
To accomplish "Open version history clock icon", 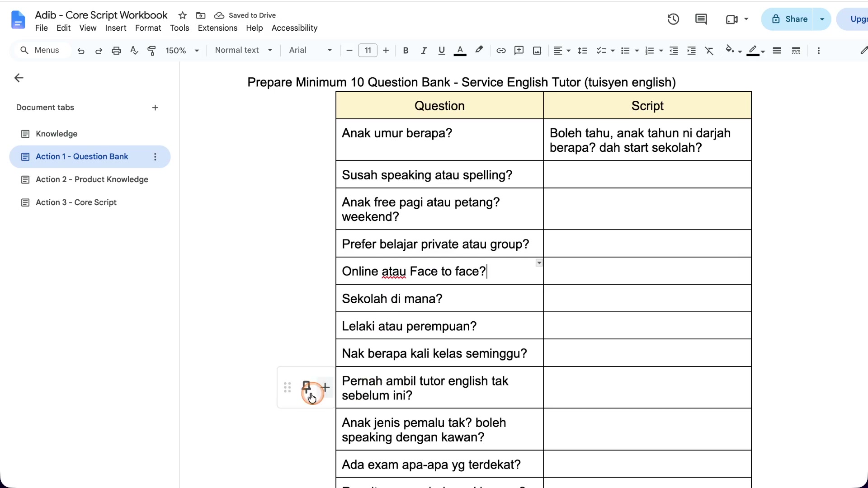I will click(673, 19).
